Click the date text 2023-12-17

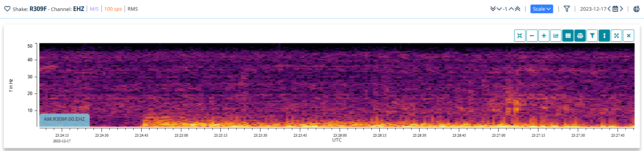[x=593, y=9]
